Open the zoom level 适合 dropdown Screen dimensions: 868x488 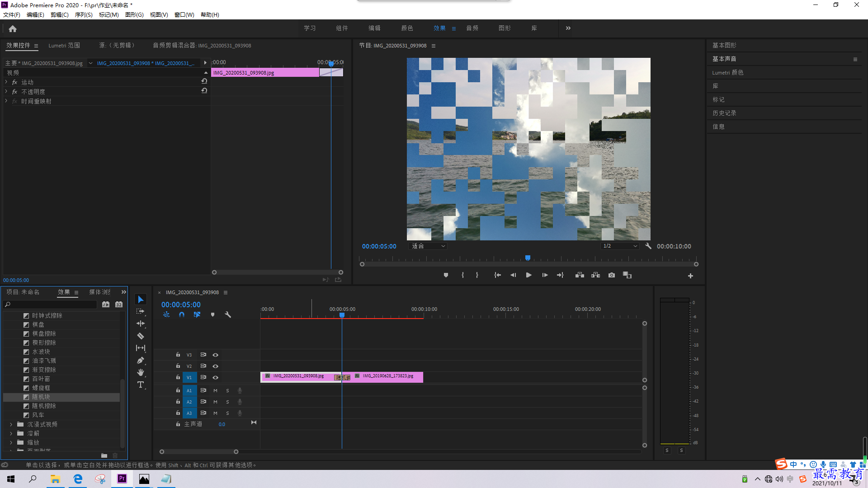428,246
